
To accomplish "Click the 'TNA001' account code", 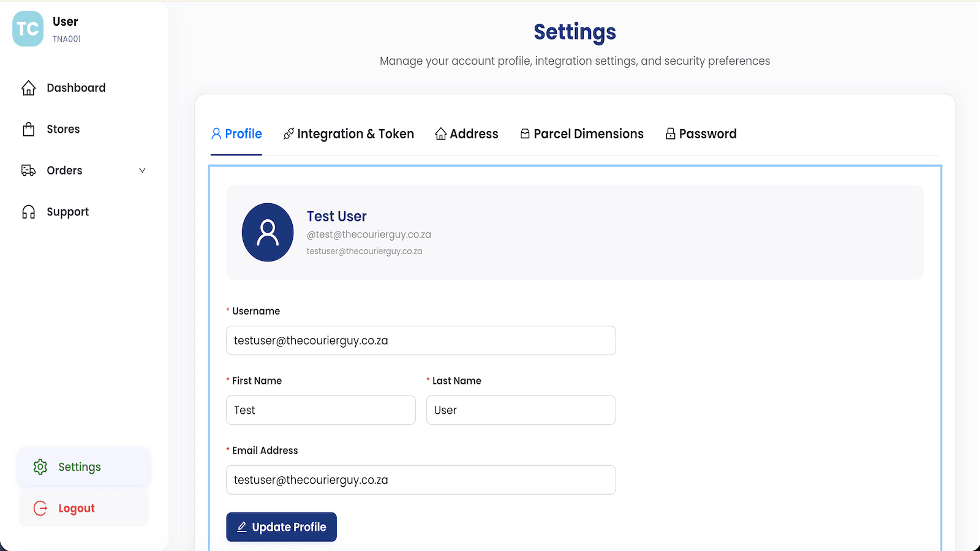I will click(x=67, y=39).
